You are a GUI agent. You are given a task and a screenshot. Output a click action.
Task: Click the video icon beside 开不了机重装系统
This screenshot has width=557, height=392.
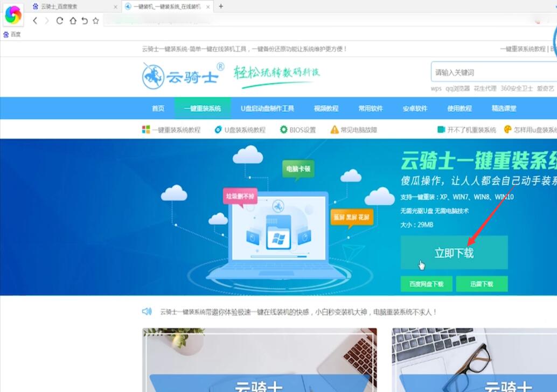(441, 130)
